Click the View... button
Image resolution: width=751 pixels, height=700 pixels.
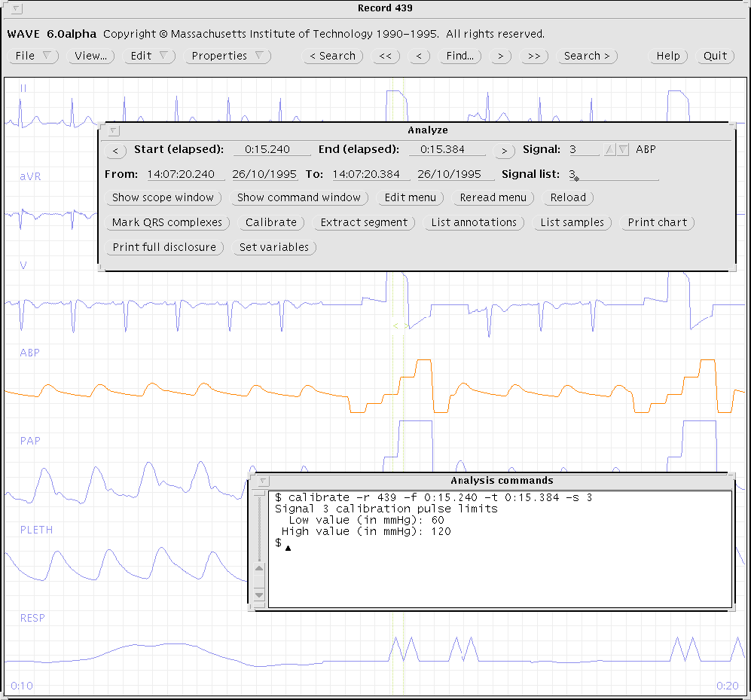click(91, 56)
